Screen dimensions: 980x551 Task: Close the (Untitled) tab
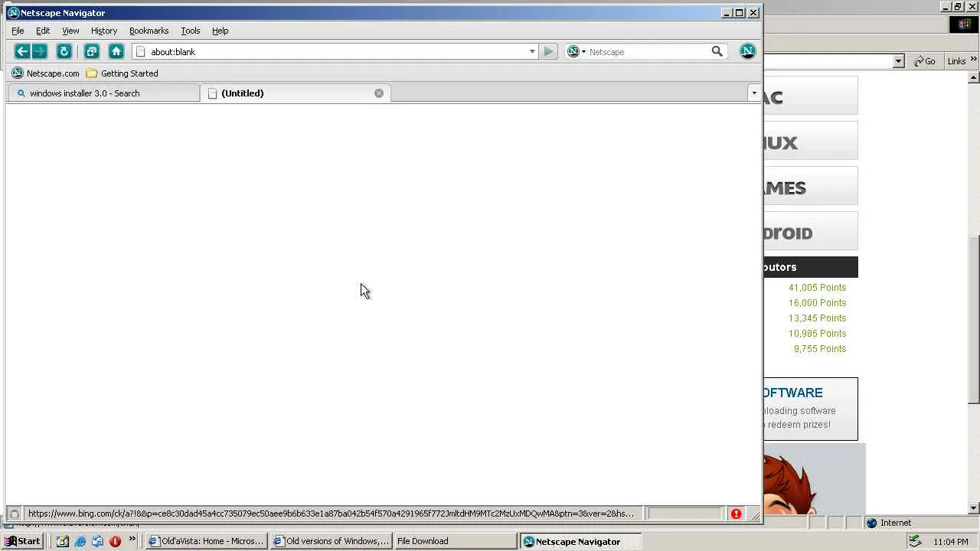(x=379, y=93)
